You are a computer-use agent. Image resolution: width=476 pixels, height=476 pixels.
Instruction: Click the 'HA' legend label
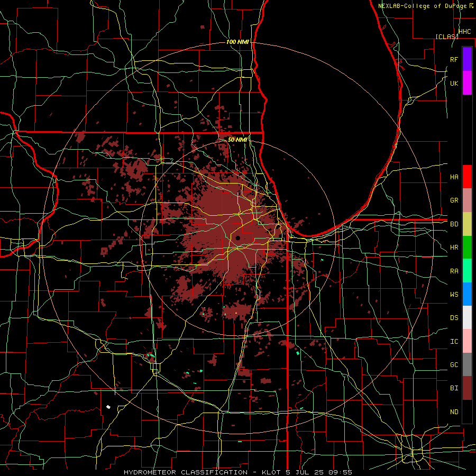[x=454, y=177]
